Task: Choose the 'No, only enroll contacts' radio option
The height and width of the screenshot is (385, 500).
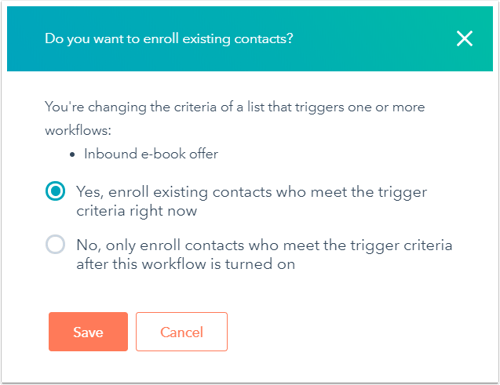Action: point(55,244)
